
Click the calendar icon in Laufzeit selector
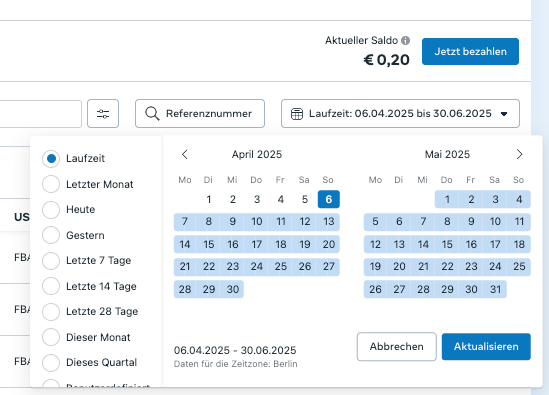[x=297, y=114]
